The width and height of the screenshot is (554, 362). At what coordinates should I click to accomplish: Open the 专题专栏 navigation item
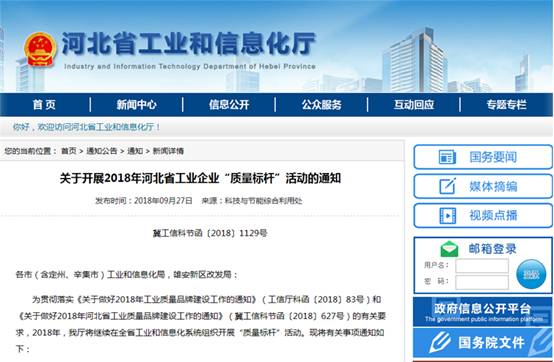tap(506, 105)
